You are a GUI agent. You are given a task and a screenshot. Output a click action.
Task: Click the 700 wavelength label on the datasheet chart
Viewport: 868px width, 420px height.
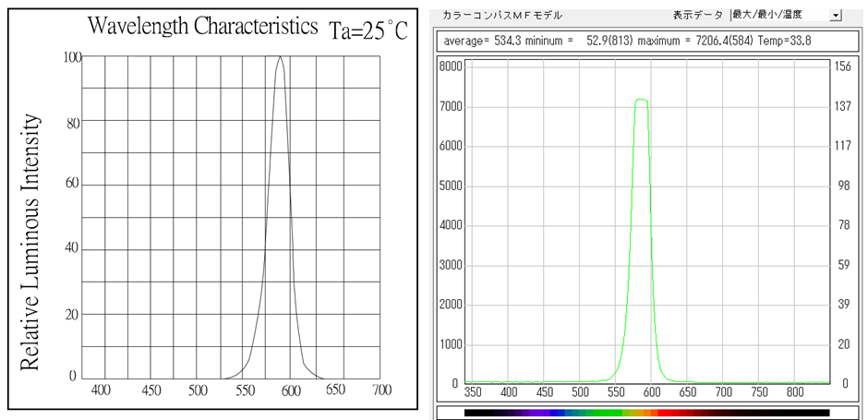coord(380,390)
